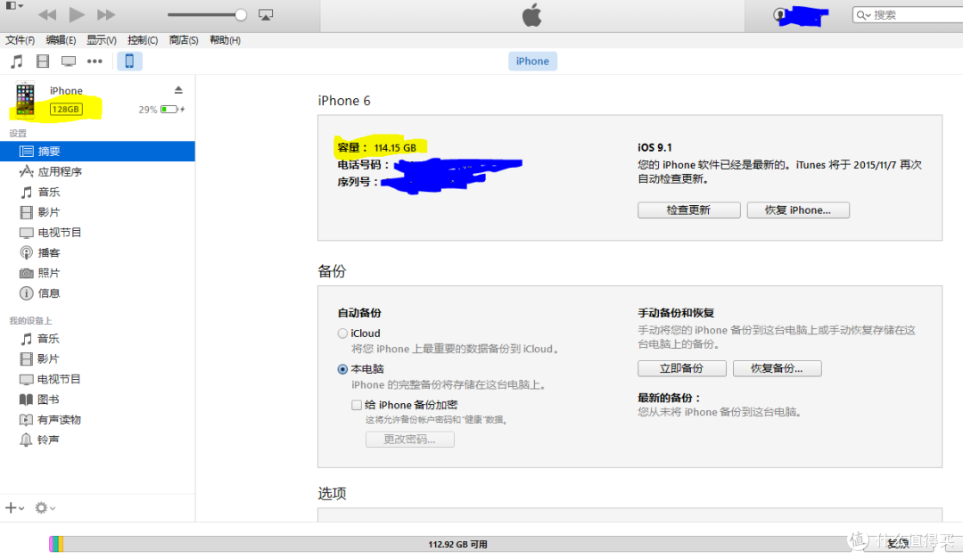The height and width of the screenshot is (560, 963).
Task: Click the 恢复备份... button
Action: click(x=777, y=368)
